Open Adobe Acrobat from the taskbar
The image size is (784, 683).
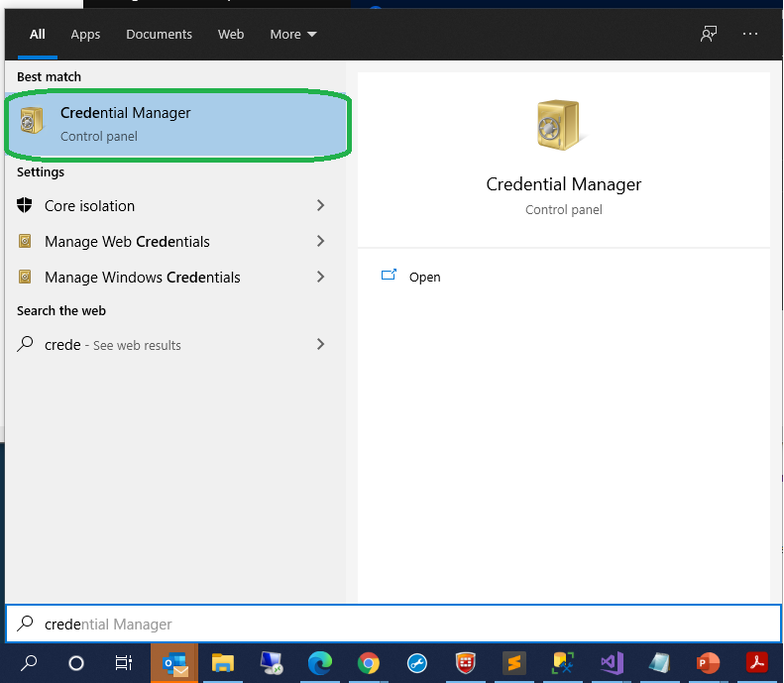(x=756, y=663)
